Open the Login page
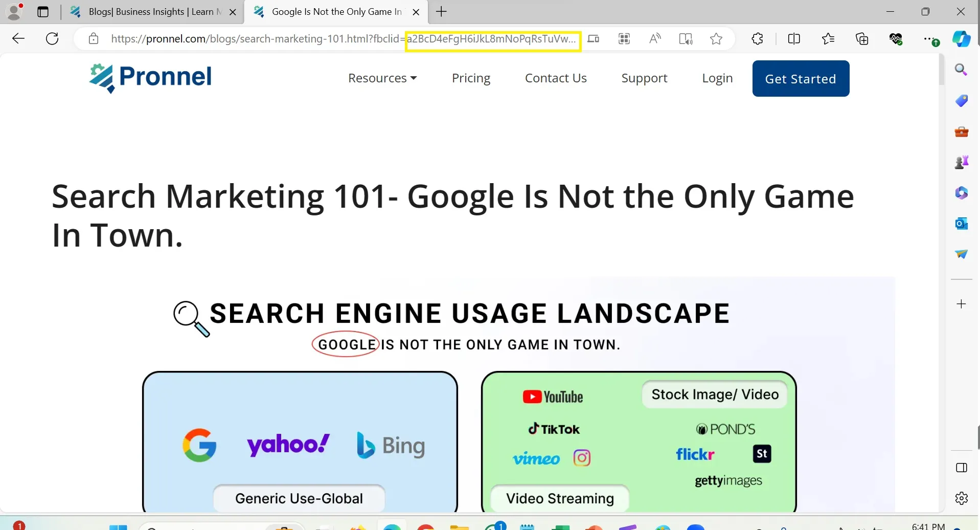 coord(717,78)
